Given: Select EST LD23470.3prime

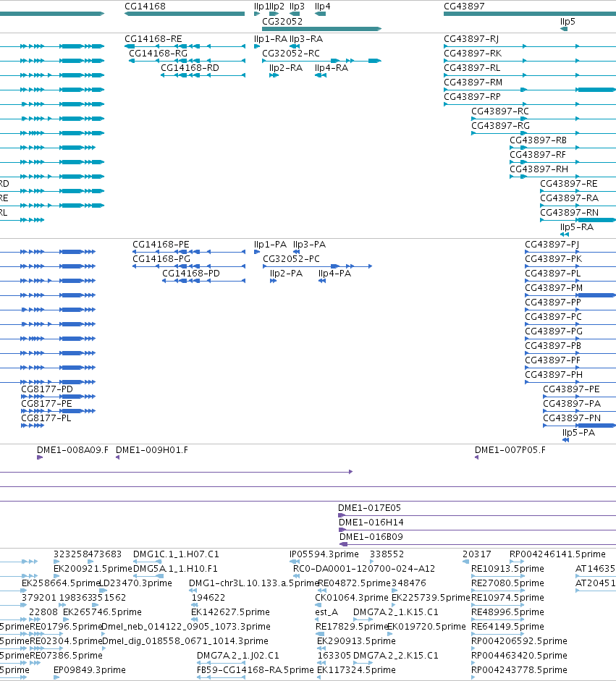Looking at the screenshot, I should pos(135,583).
